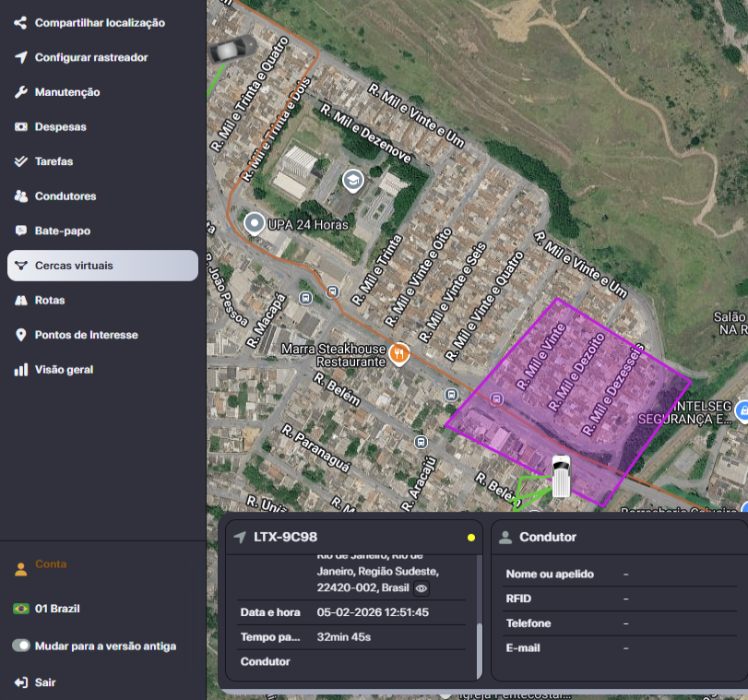
Task: Select the Cercas virtuais menu item
Action: point(102,266)
